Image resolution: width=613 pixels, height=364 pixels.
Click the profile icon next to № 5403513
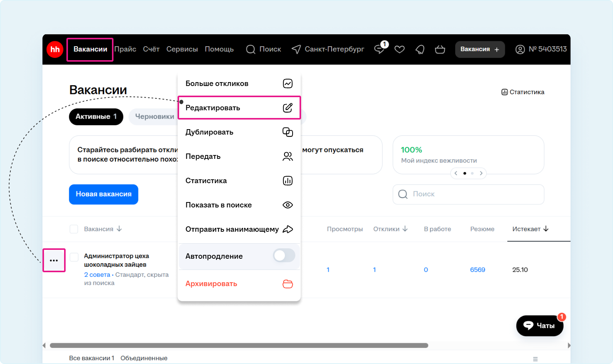pos(520,49)
